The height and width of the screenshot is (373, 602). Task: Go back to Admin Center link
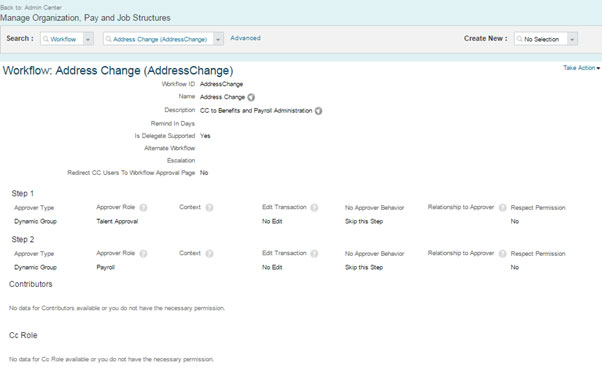tap(31, 7)
